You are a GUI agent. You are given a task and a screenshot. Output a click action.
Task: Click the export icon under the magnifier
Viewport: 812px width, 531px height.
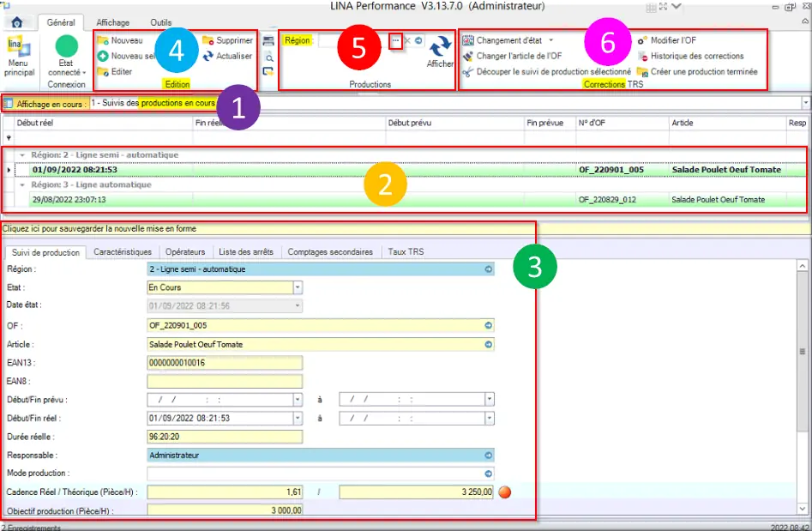click(x=268, y=71)
